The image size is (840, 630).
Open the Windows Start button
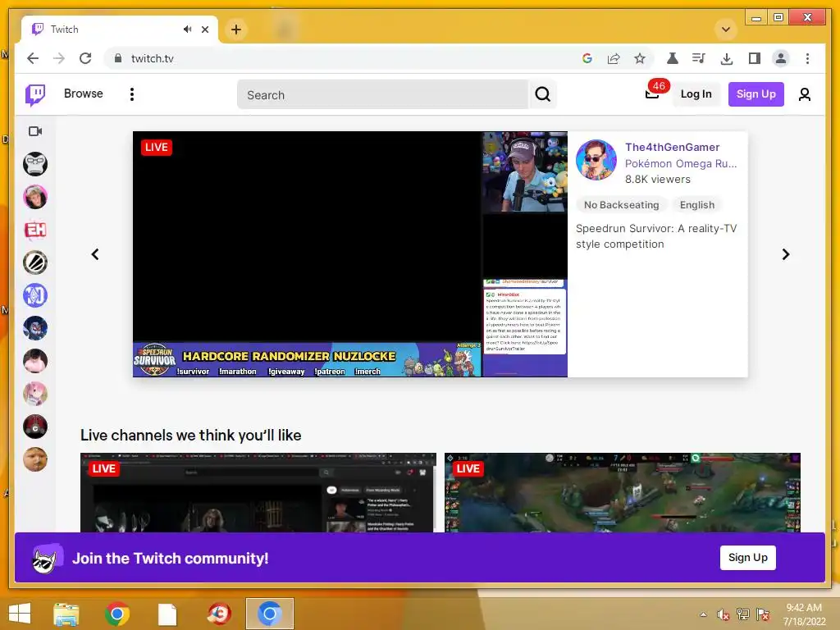click(20, 614)
